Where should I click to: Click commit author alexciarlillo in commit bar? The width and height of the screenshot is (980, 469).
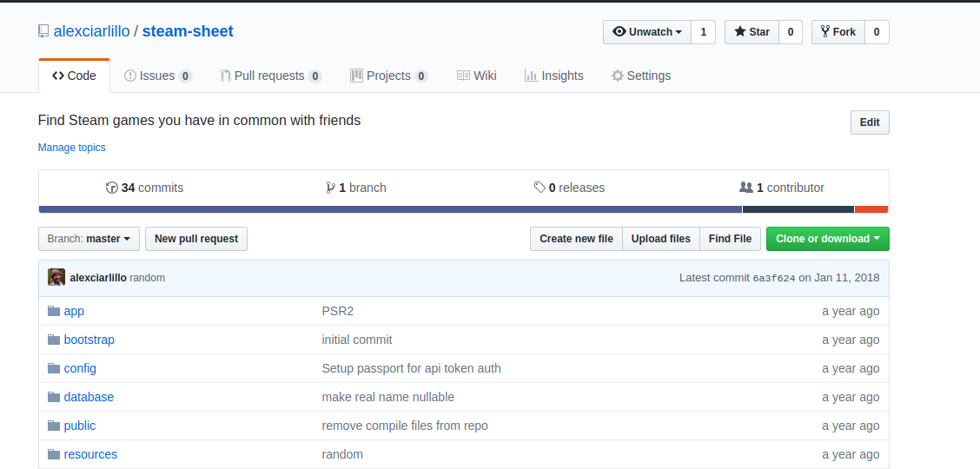pos(98,278)
